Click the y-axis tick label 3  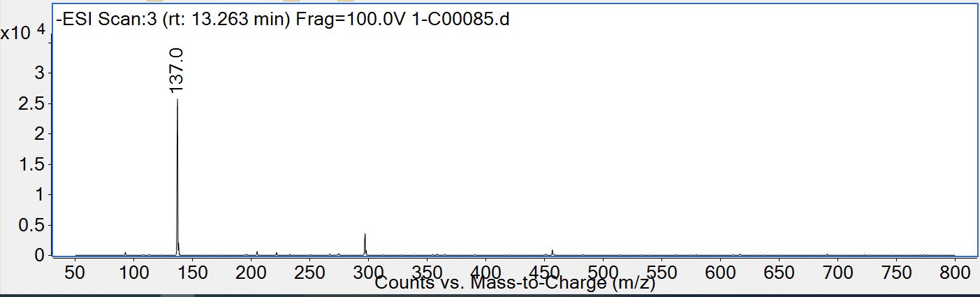tap(40, 73)
